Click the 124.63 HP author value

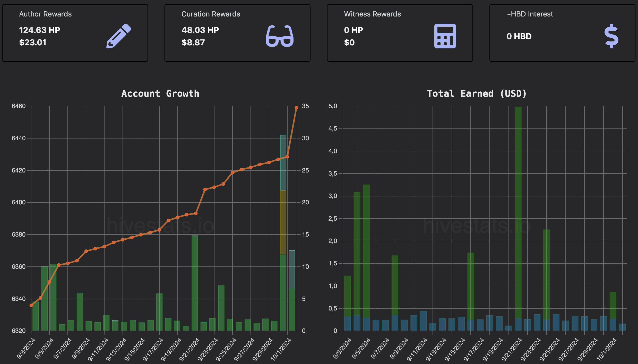click(x=40, y=30)
